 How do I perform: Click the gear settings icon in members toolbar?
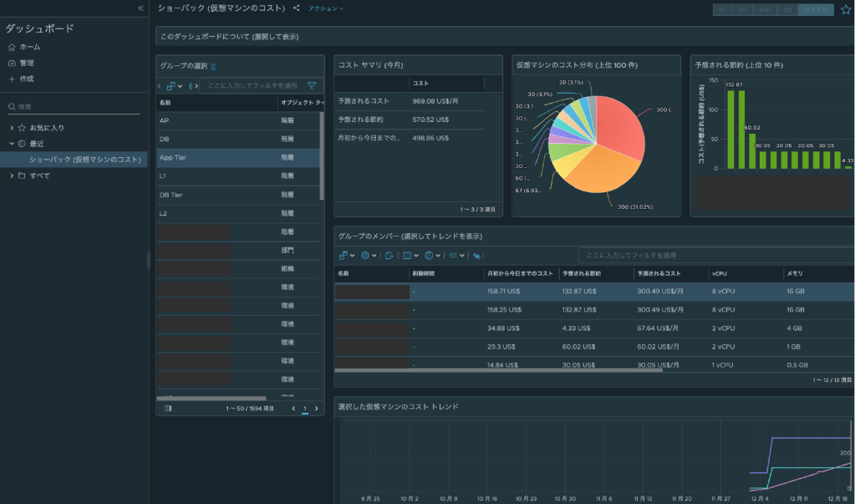pyautogui.click(x=366, y=255)
